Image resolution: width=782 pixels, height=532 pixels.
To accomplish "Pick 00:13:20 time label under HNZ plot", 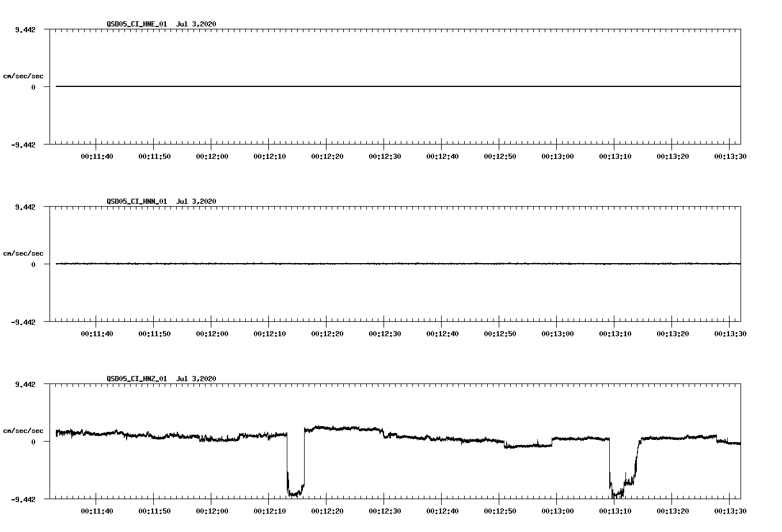I will click(673, 511).
